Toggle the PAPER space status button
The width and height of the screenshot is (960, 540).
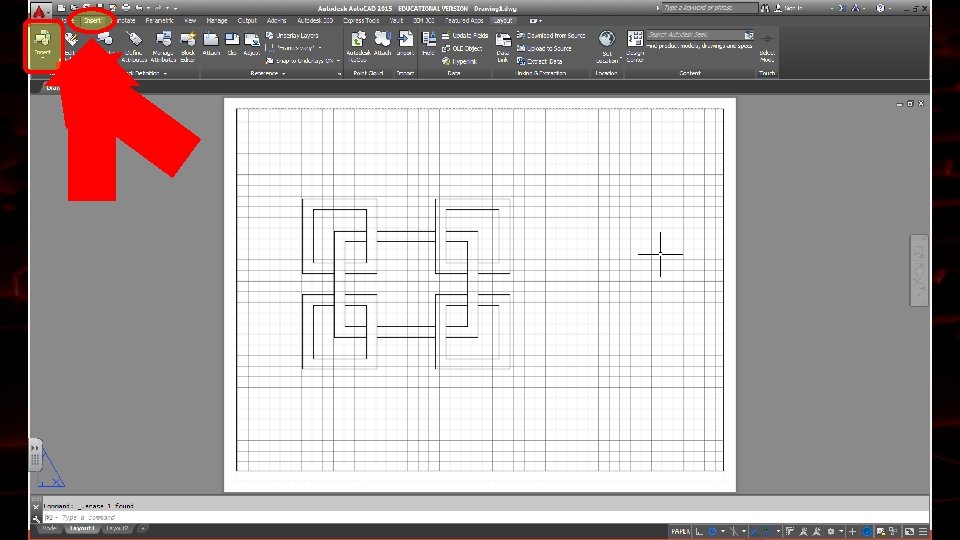680,531
